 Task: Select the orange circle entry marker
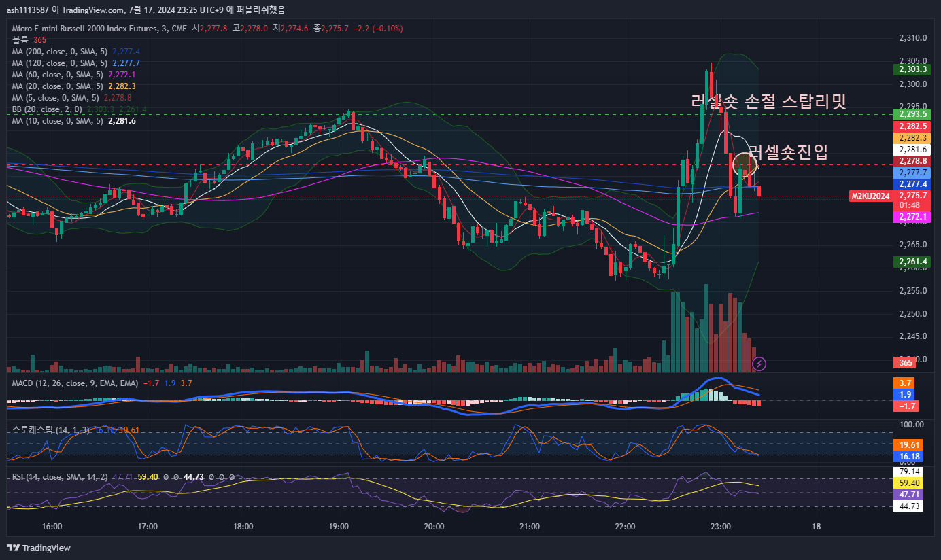click(745, 164)
